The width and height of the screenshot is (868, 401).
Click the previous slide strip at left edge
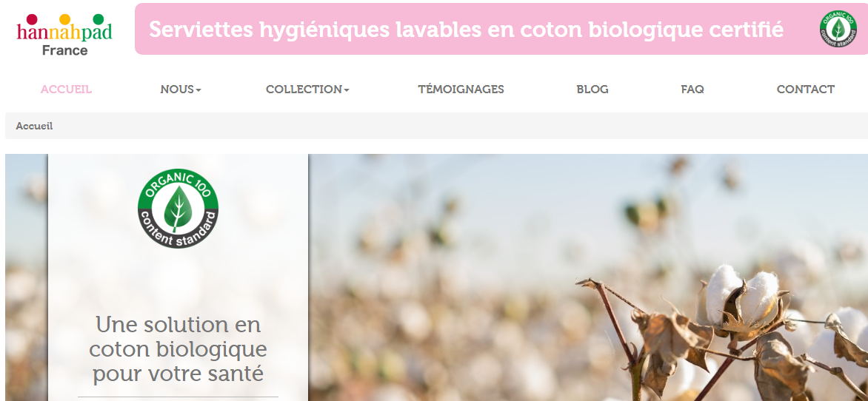(26, 277)
